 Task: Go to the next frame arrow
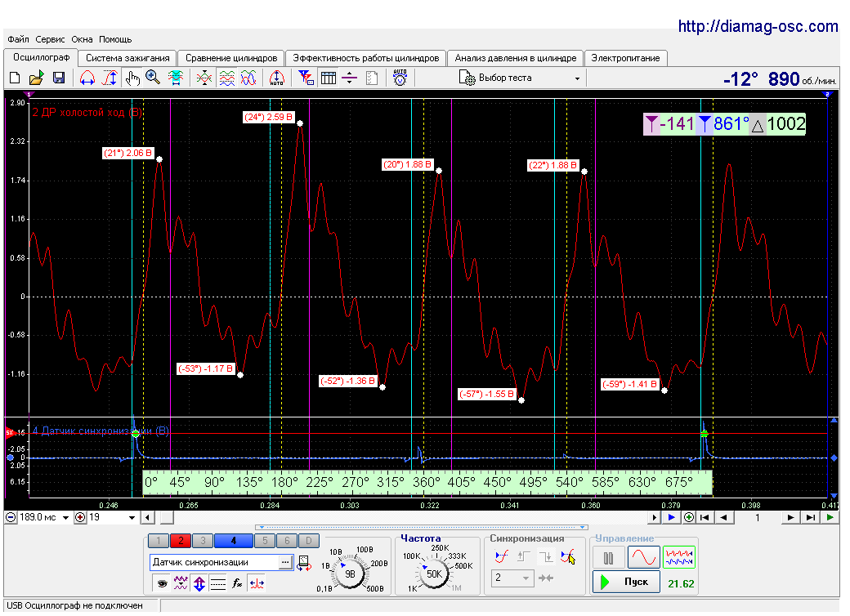point(791,517)
